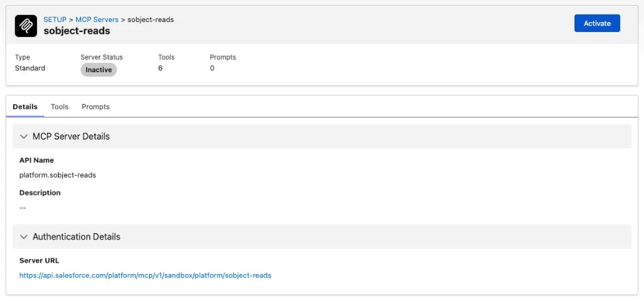
Task: Switch to the Tools tab
Action: (60, 107)
